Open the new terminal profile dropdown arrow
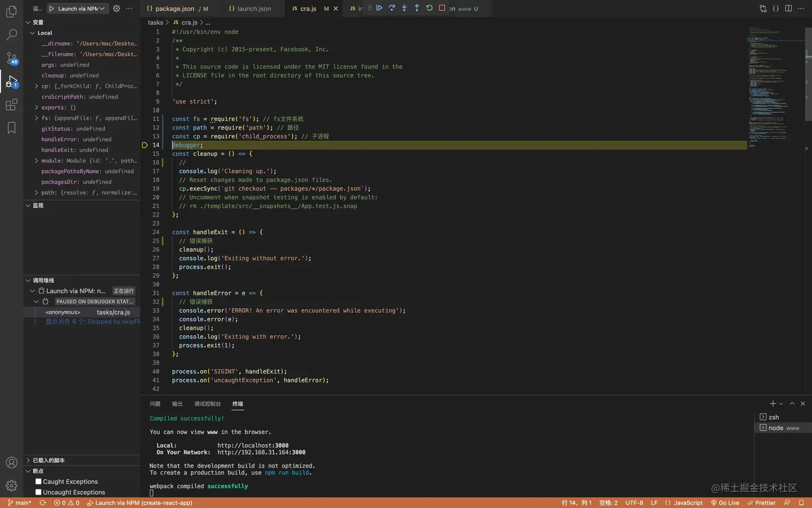The image size is (812, 508). 781,404
